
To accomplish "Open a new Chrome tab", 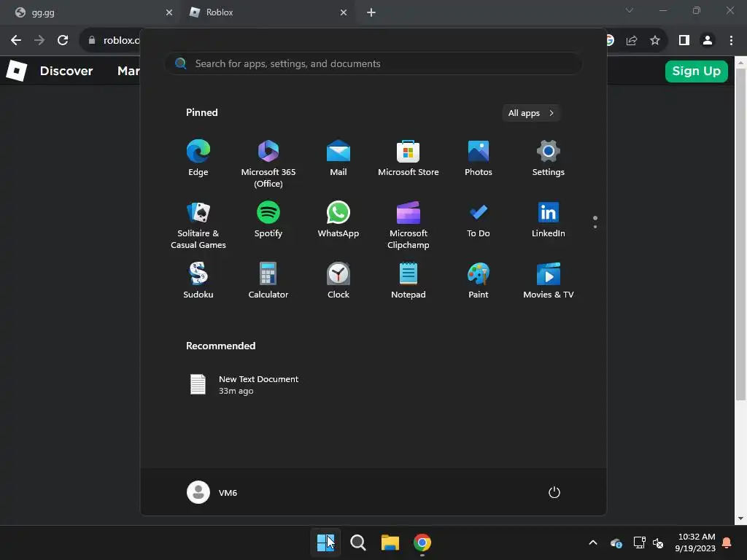I will coord(371,12).
